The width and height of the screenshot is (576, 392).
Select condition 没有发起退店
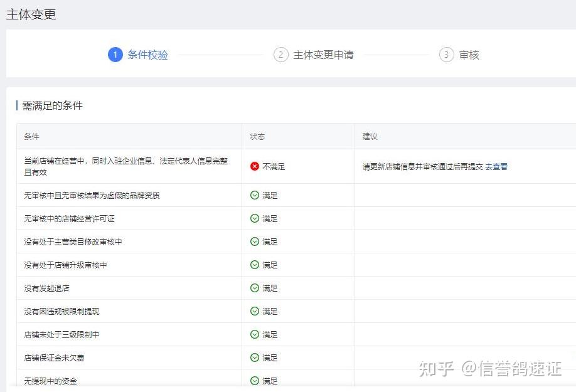tap(46, 288)
